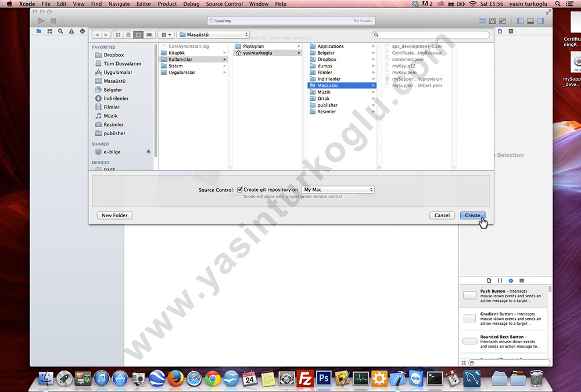Open the Symbol navigator icon
The width and height of the screenshot is (581, 392).
point(49,31)
